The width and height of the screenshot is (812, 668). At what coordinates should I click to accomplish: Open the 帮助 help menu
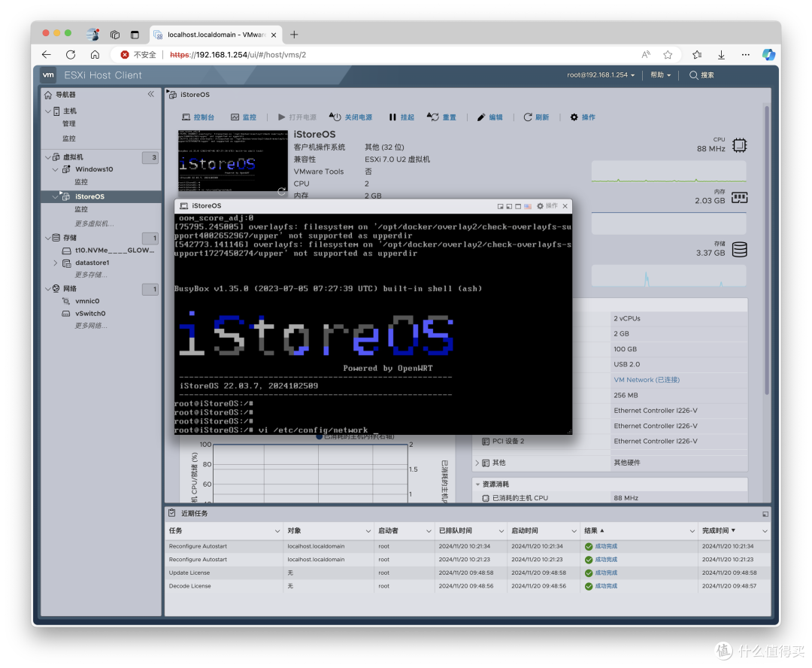(x=657, y=74)
